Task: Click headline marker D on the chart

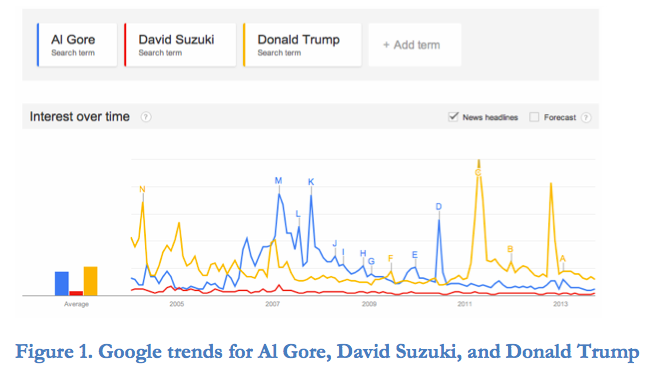Action: (439, 206)
